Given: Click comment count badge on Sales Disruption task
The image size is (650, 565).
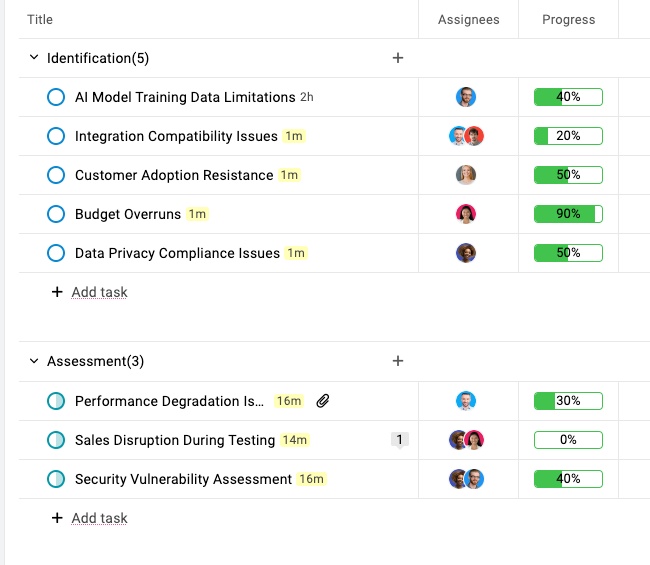Looking at the screenshot, I should [399, 440].
